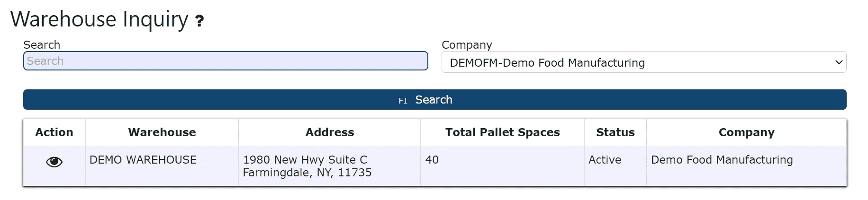Open the Company dropdown
The height and width of the screenshot is (200, 868).
pos(644,62)
